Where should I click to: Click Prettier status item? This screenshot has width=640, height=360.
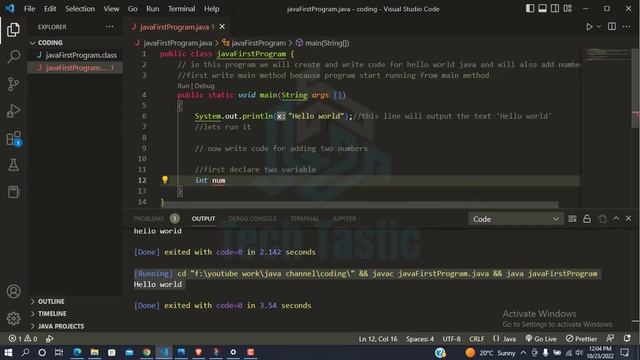click(581, 339)
